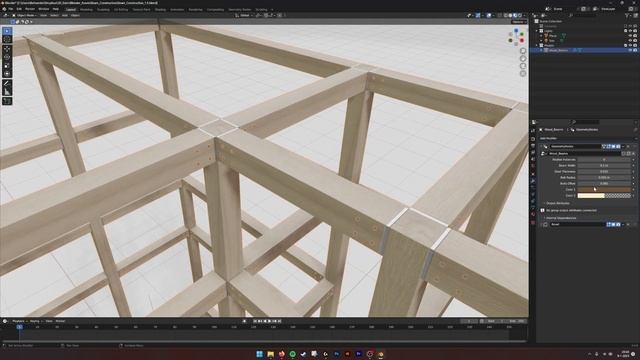Open the Material properties tab
The image size is (640, 360).
[x=533, y=215]
